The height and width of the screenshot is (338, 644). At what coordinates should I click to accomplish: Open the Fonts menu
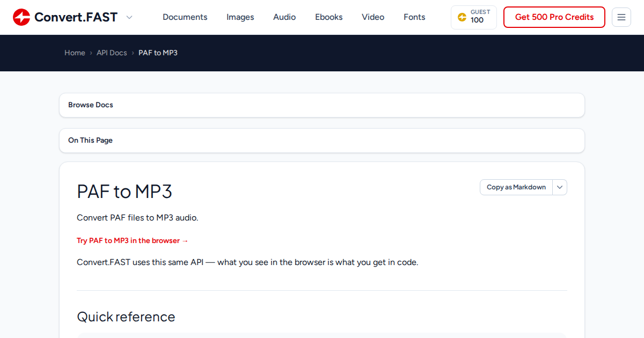(414, 17)
